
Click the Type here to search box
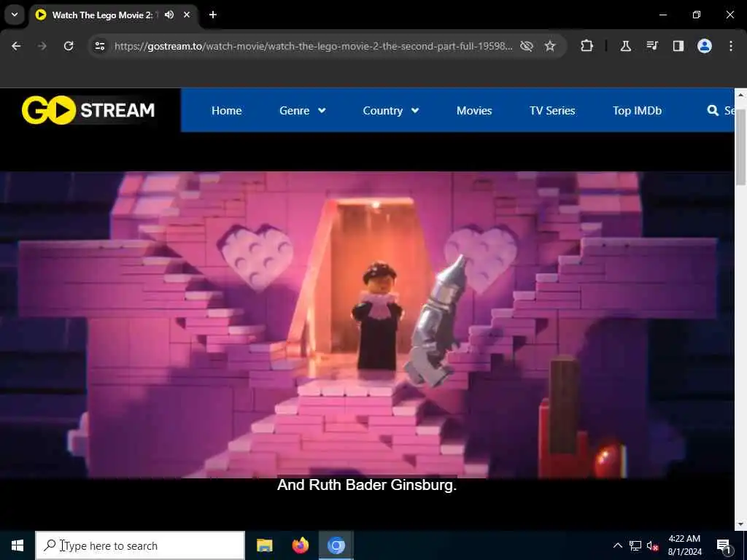[x=140, y=545]
